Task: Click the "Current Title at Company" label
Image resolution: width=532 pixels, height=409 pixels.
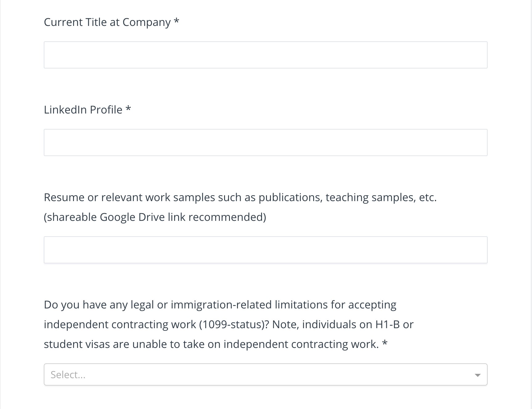Action: [x=107, y=22]
